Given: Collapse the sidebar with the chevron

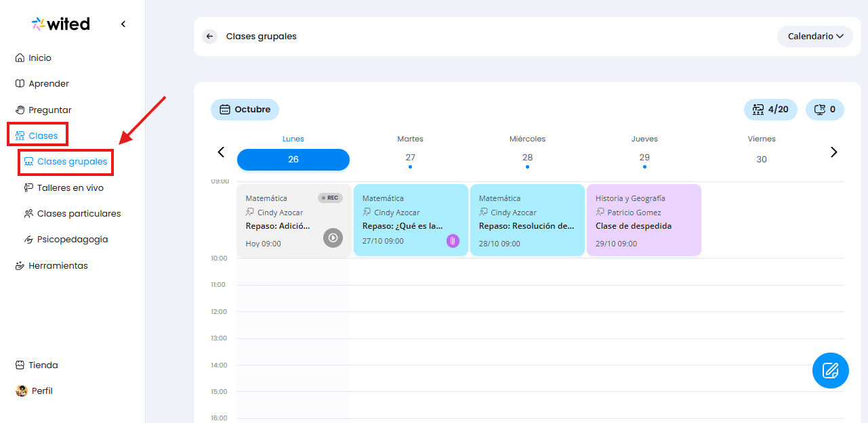Looking at the screenshot, I should pos(123,24).
